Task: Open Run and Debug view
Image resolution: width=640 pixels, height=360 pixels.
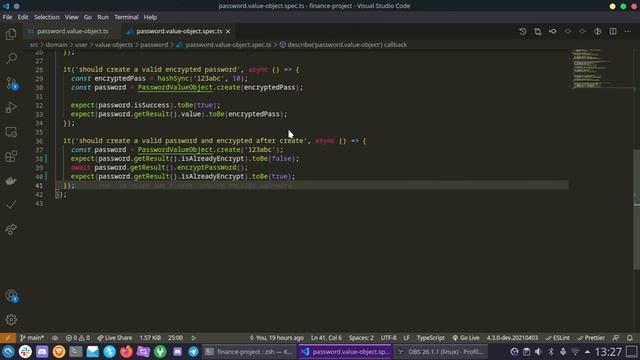Action: (11, 107)
